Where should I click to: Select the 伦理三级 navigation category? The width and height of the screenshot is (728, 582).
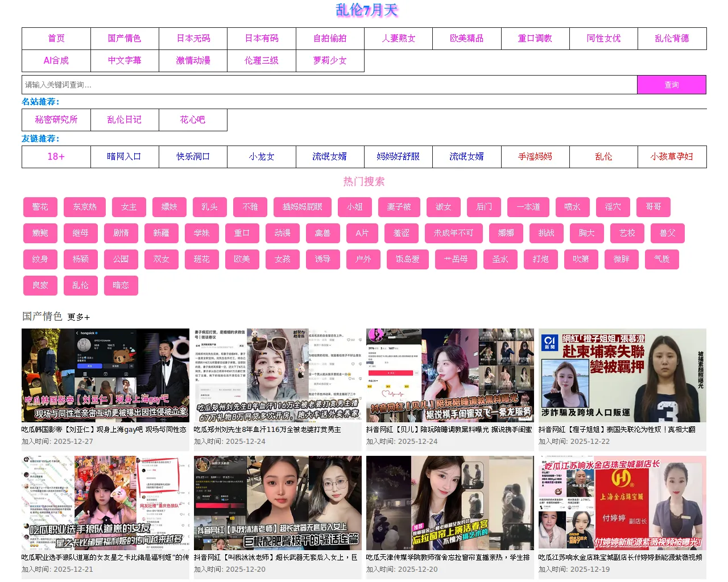click(x=262, y=61)
